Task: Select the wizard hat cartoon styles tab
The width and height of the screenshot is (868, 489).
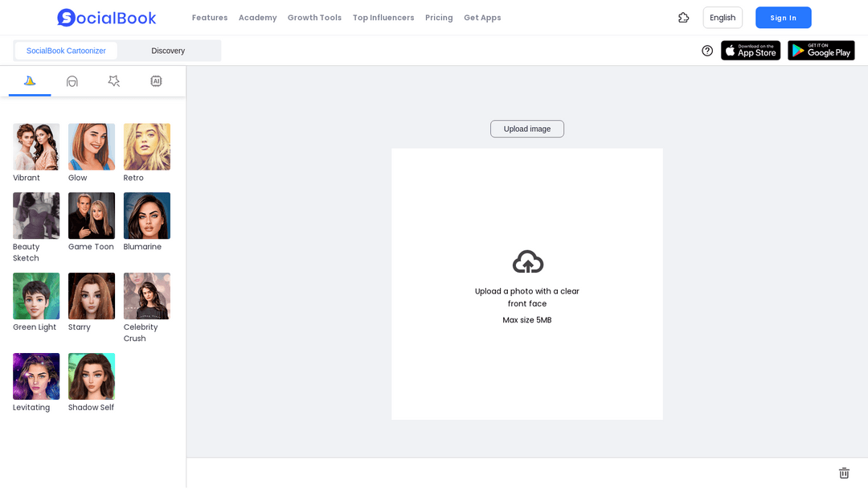Action: coord(30,80)
